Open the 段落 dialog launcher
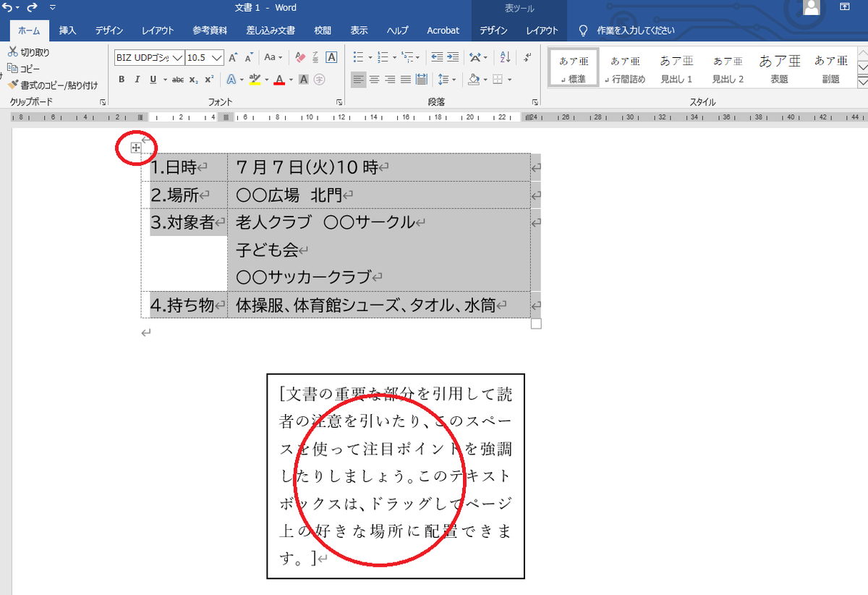This screenshot has height=595, width=868. (535, 102)
